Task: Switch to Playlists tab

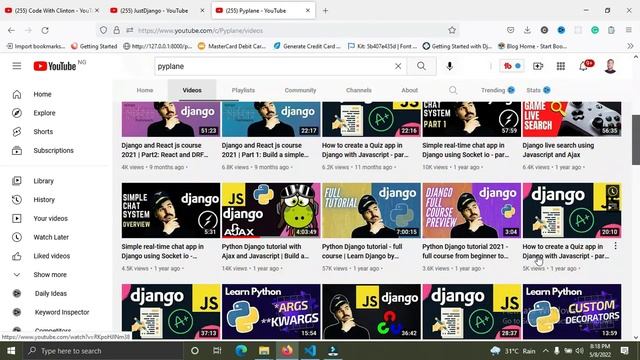Action: click(x=243, y=90)
